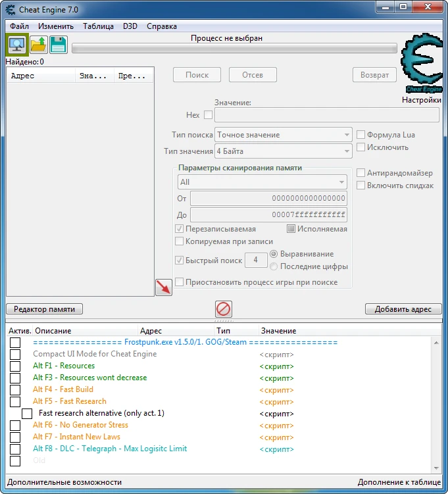448x494 pixels.
Task: Select the Выравнивание radio button
Action: pos(274,254)
